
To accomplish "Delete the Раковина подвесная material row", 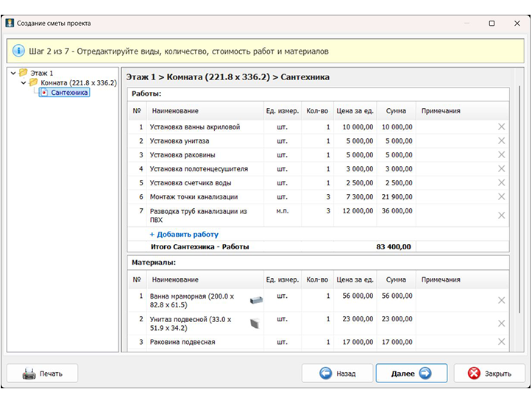I will (x=501, y=342).
